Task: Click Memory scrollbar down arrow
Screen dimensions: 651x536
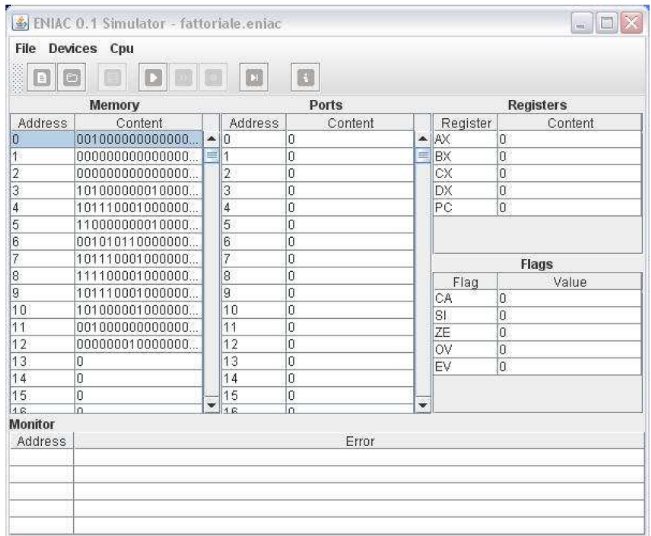Action: (211, 404)
